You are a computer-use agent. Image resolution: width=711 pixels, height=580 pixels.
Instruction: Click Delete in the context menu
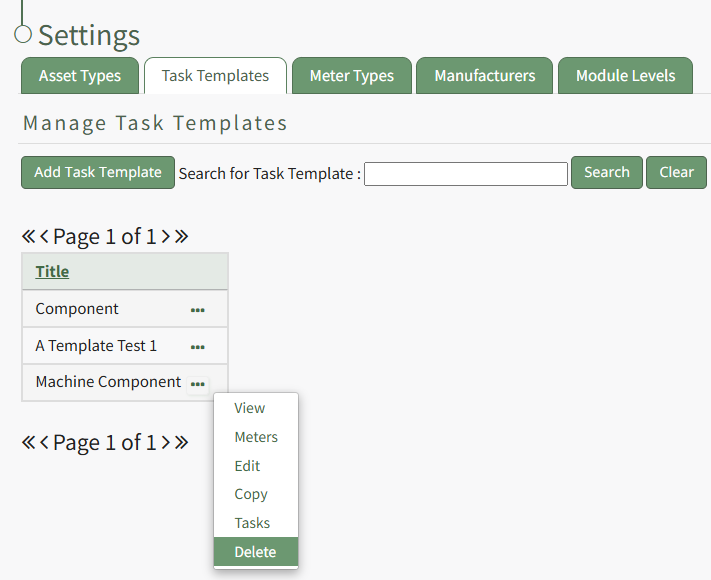coord(255,552)
